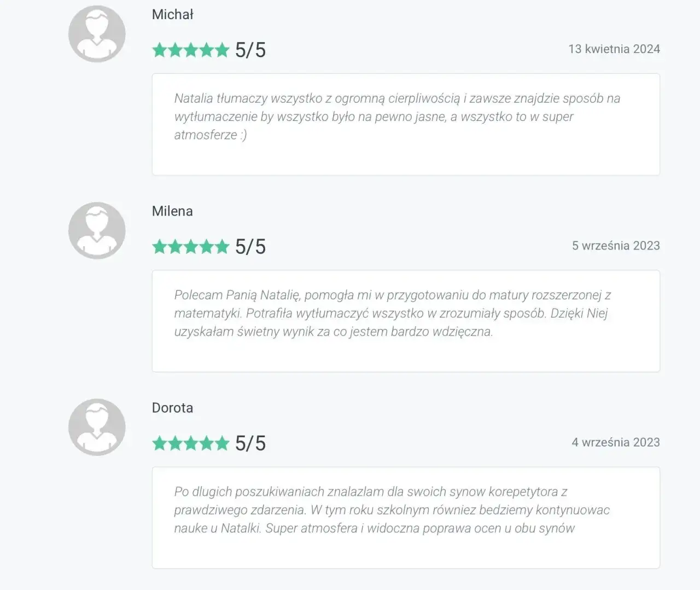Click the star rating in Michał's review

coord(190,50)
